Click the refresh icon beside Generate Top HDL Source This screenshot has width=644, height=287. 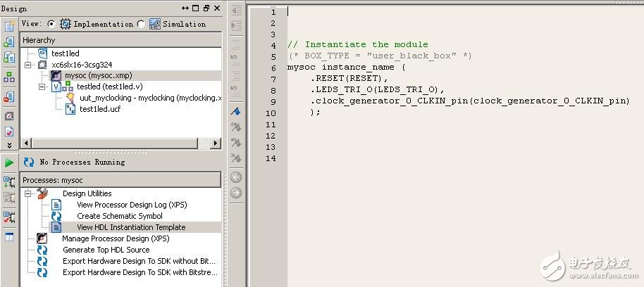[x=42, y=250]
